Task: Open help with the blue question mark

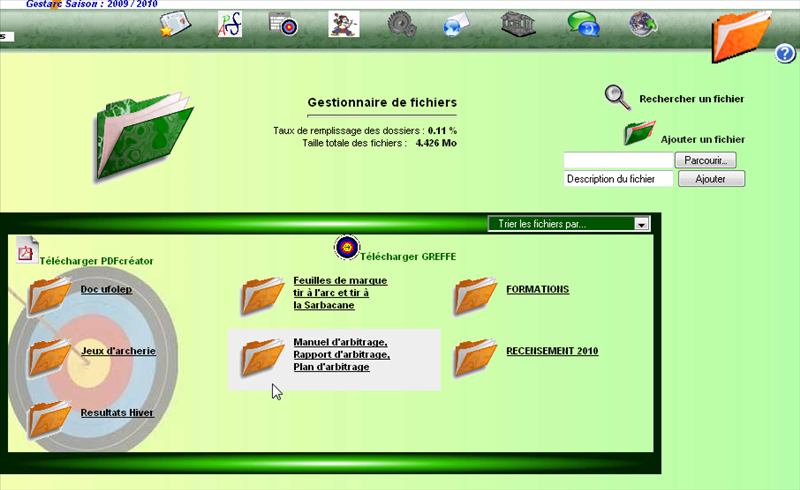Action: (x=785, y=54)
